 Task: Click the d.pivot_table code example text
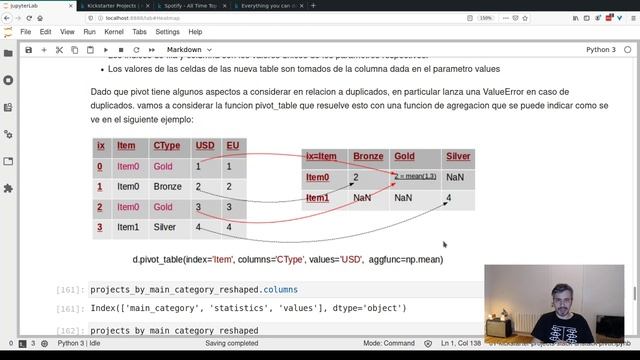(x=288, y=260)
